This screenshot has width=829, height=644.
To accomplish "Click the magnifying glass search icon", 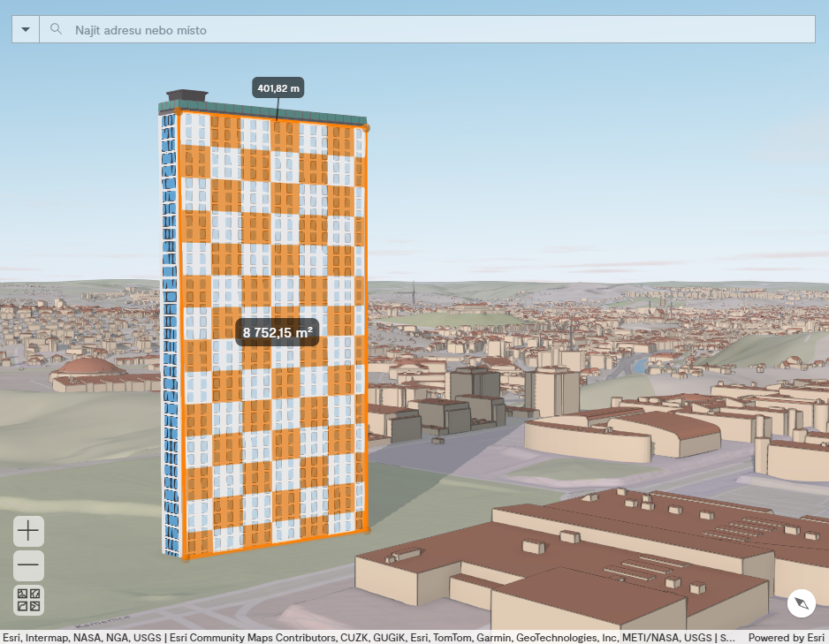I will pyautogui.click(x=56, y=29).
